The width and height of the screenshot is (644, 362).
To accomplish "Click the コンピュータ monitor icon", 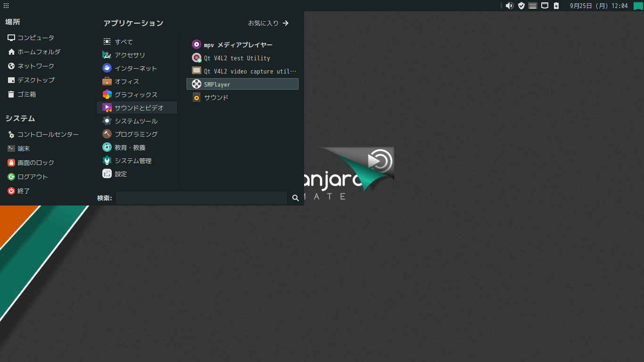I will (11, 38).
